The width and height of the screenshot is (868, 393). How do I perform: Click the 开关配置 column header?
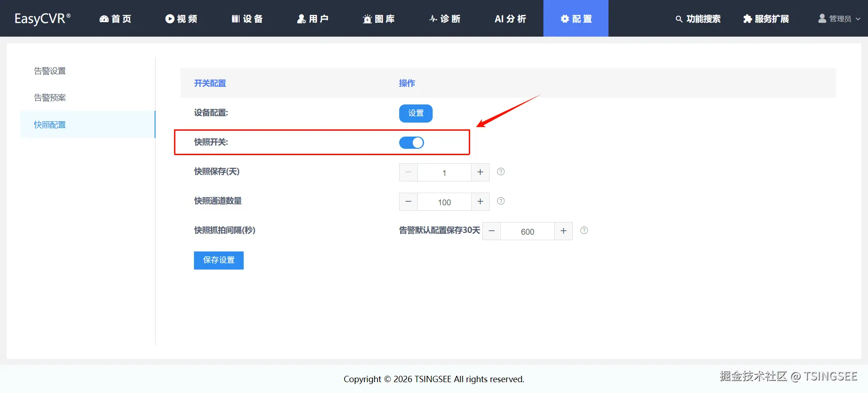point(210,83)
